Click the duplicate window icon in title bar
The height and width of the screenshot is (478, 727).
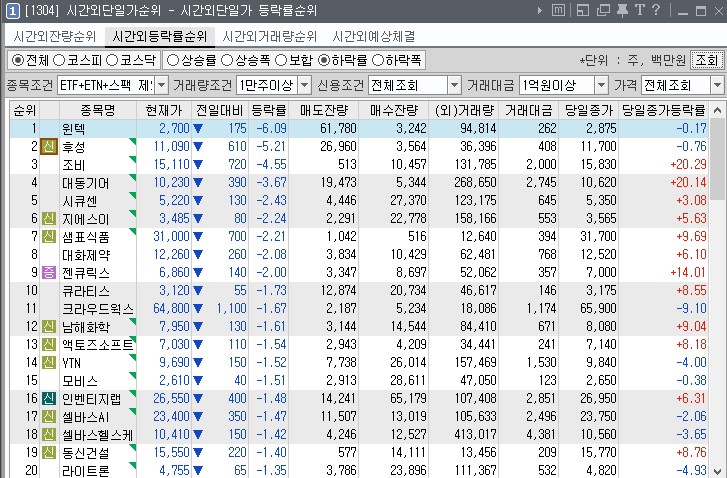603,10
